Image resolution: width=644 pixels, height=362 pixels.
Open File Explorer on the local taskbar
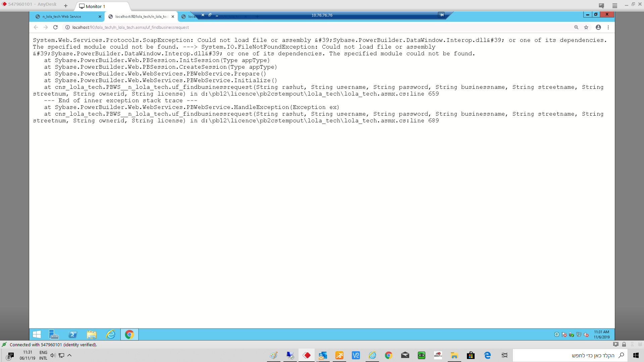454,355
